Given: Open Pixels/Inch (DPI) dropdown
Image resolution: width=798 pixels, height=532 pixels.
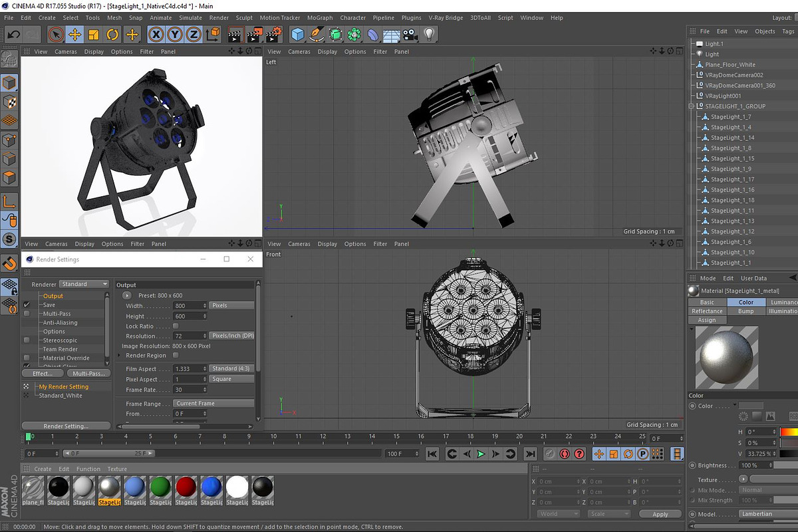Looking at the screenshot, I should 231,336.
